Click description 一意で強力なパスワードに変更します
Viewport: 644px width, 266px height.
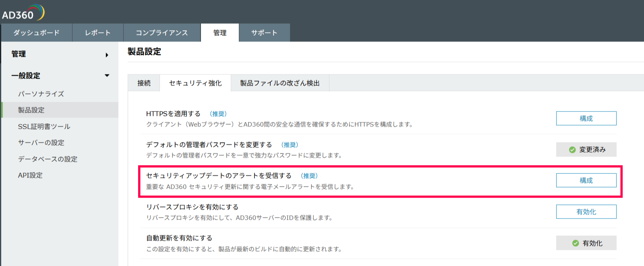point(244,155)
